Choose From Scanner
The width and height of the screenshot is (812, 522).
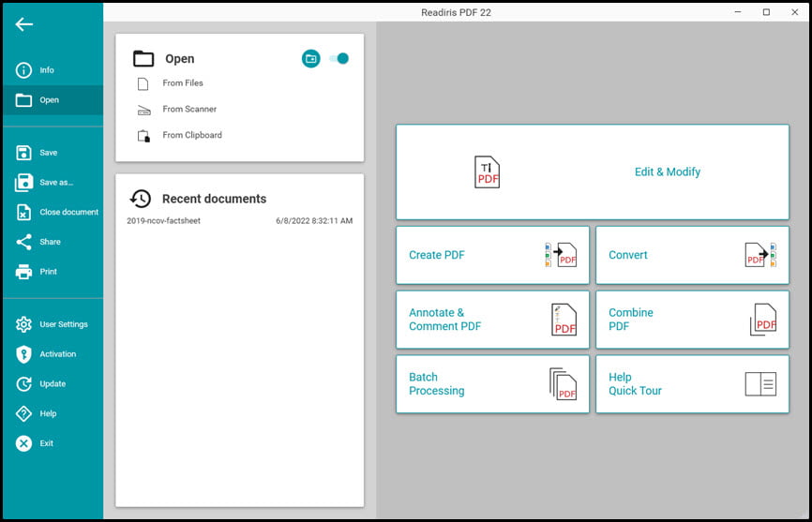(x=189, y=109)
